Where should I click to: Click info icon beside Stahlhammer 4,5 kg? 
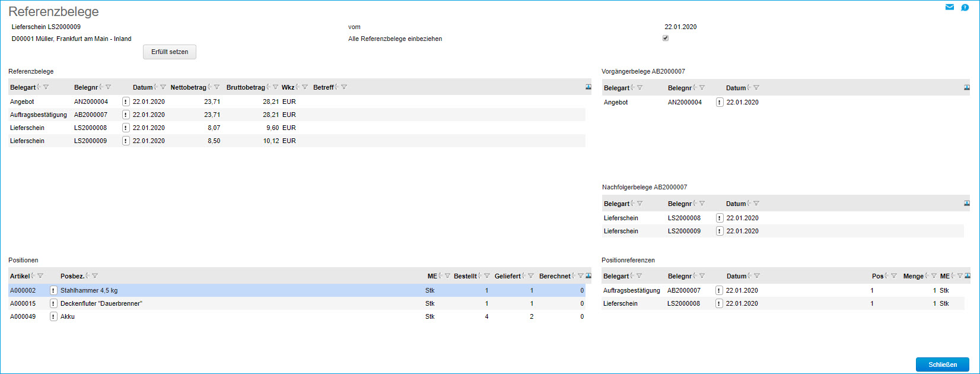click(x=53, y=290)
